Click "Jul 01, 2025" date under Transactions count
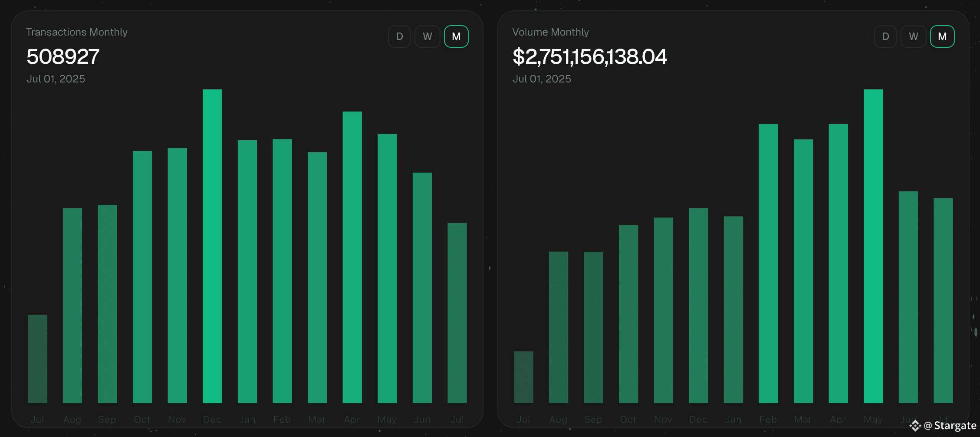This screenshot has height=437, width=980. pyautogui.click(x=56, y=79)
